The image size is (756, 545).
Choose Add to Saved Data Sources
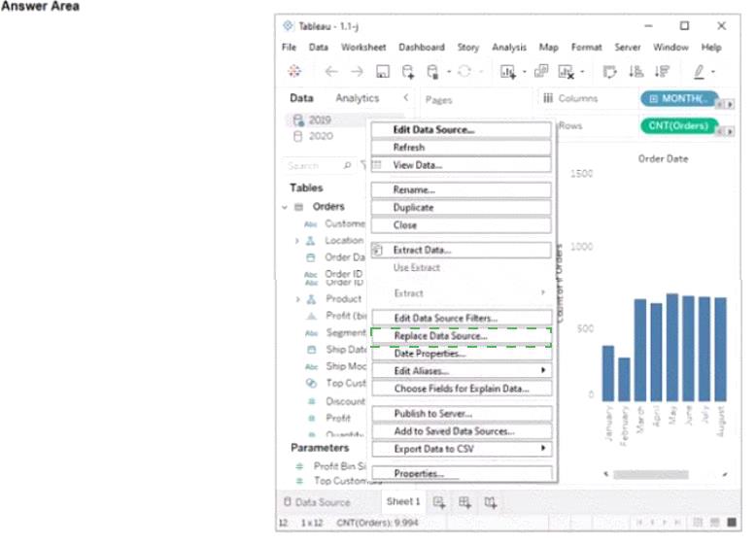(x=462, y=431)
